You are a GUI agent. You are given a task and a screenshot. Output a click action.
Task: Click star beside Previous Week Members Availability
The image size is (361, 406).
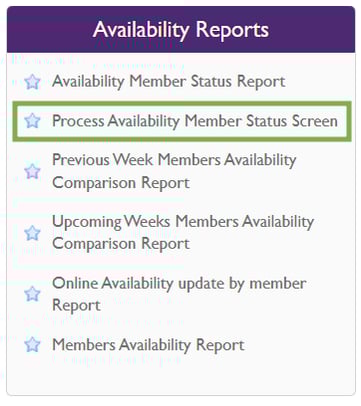[32, 171]
